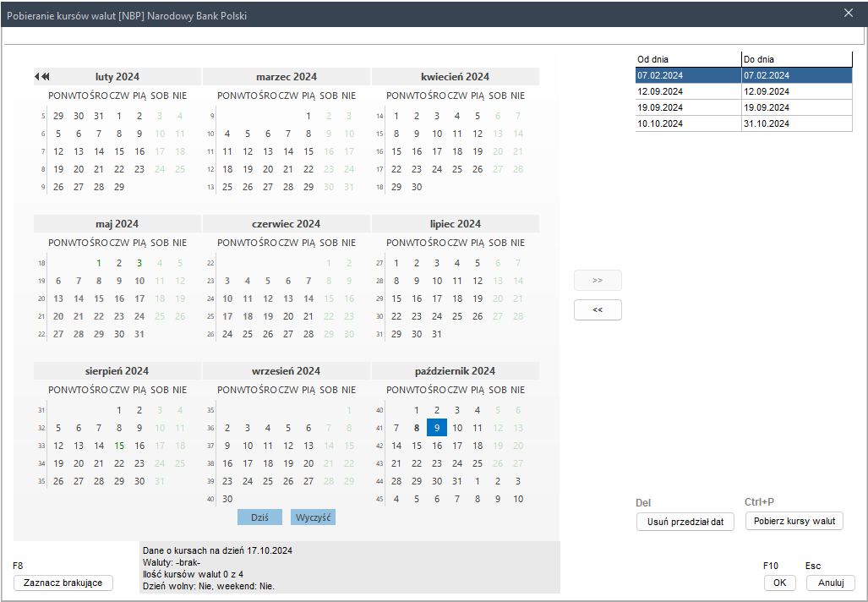
Task: Click the lipiec 2024 month header
Action: pyautogui.click(x=455, y=224)
